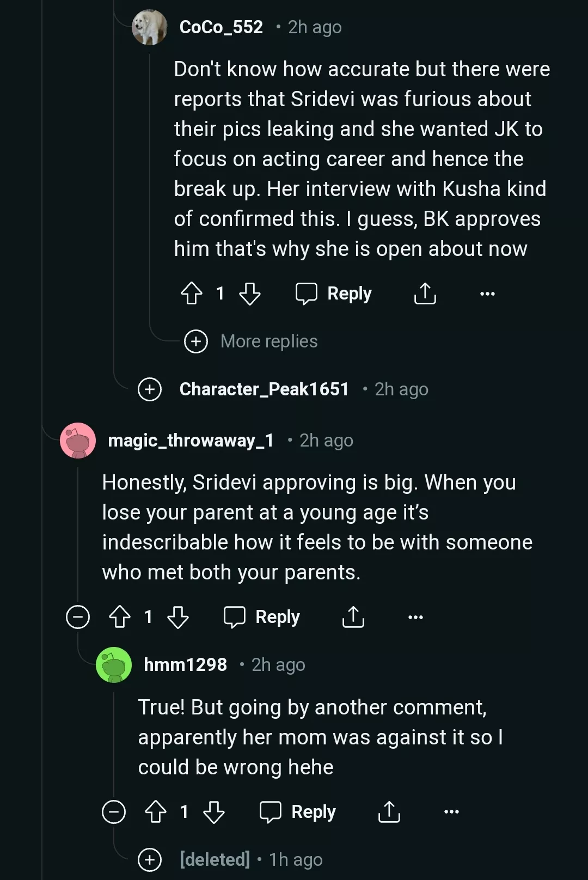This screenshot has width=588, height=880.
Task: Open CoCo_552's profile avatar
Action: [150, 27]
